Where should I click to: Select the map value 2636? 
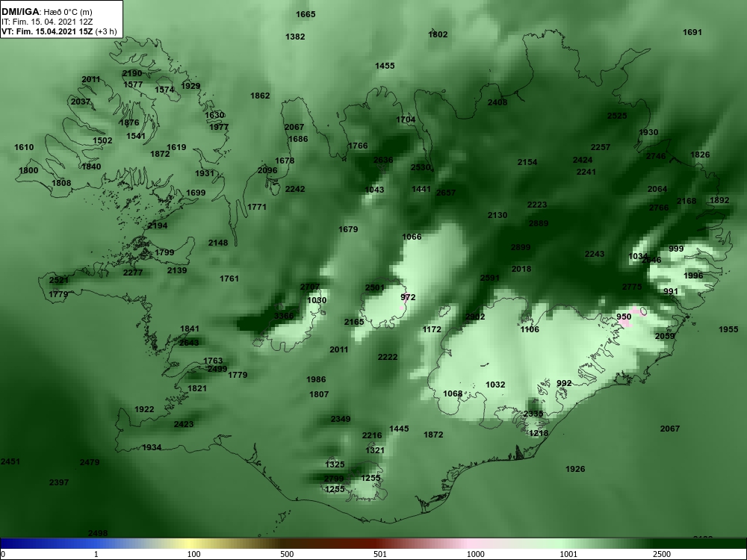pos(383,160)
